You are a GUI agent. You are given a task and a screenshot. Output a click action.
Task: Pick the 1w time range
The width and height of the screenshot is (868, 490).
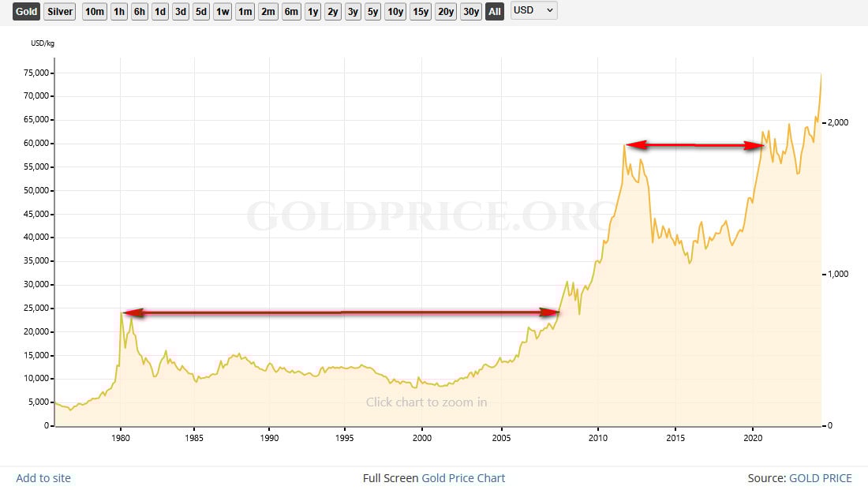[223, 12]
